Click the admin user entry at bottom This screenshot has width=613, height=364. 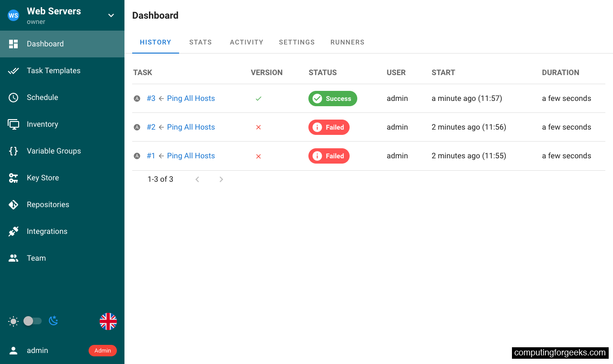point(37,350)
